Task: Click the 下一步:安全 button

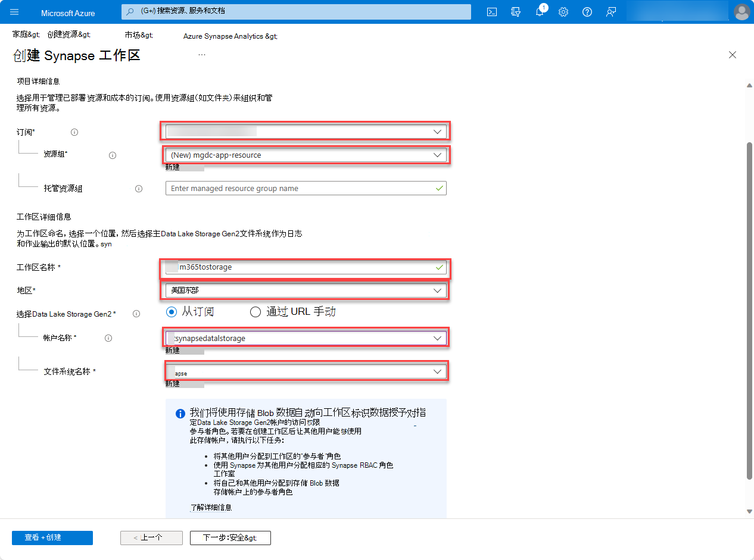Action: tap(230, 537)
